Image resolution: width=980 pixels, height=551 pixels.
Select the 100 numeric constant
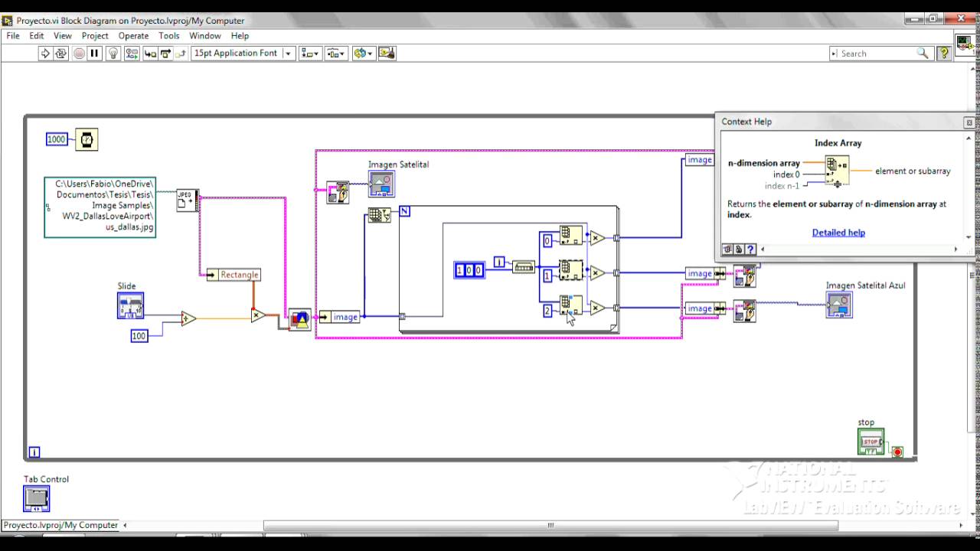click(x=139, y=336)
